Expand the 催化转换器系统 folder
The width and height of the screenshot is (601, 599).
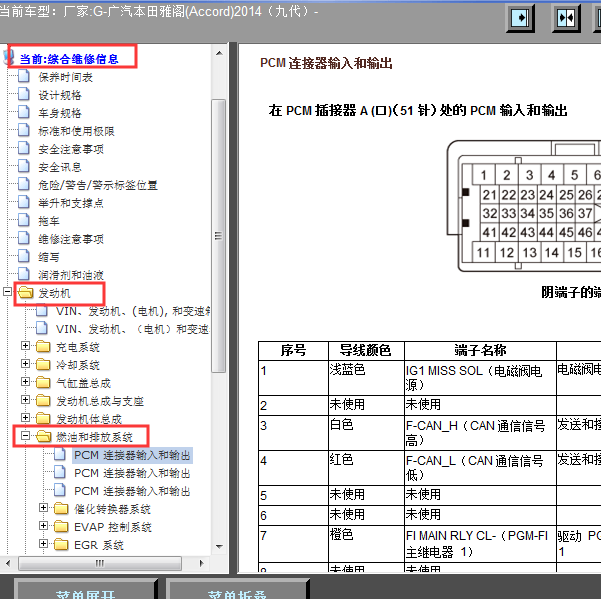pos(43,507)
